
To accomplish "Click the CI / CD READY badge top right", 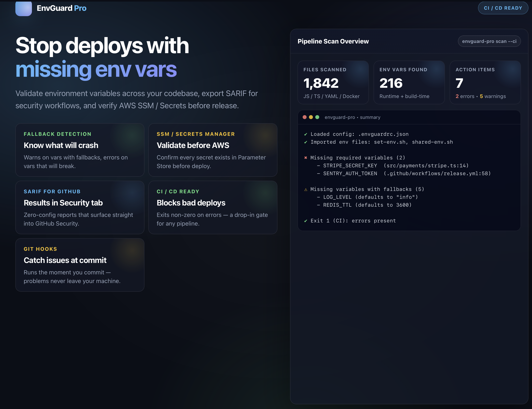I will pos(503,8).
